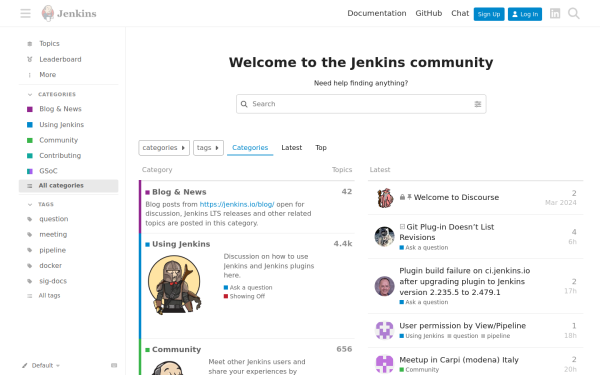This screenshot has width=600, height=375.
Task: Click the pencil icon beside Default
Action: click(x=25, y=365)
